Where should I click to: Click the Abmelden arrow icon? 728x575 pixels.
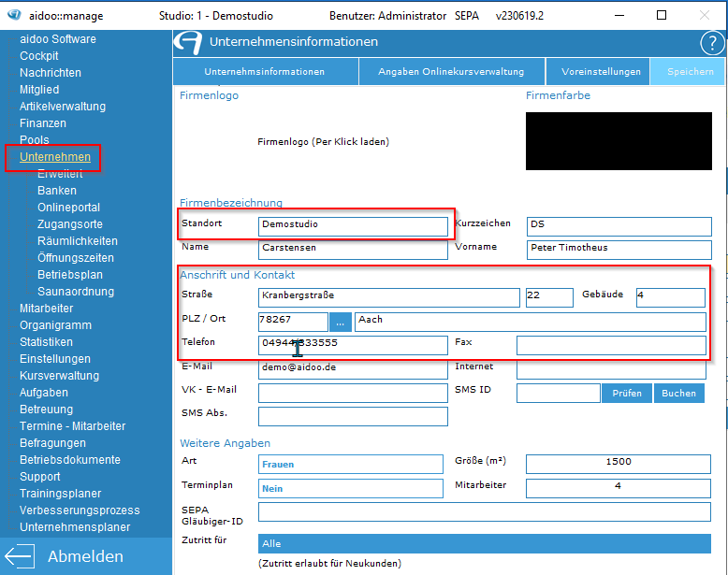click(20, 556)
